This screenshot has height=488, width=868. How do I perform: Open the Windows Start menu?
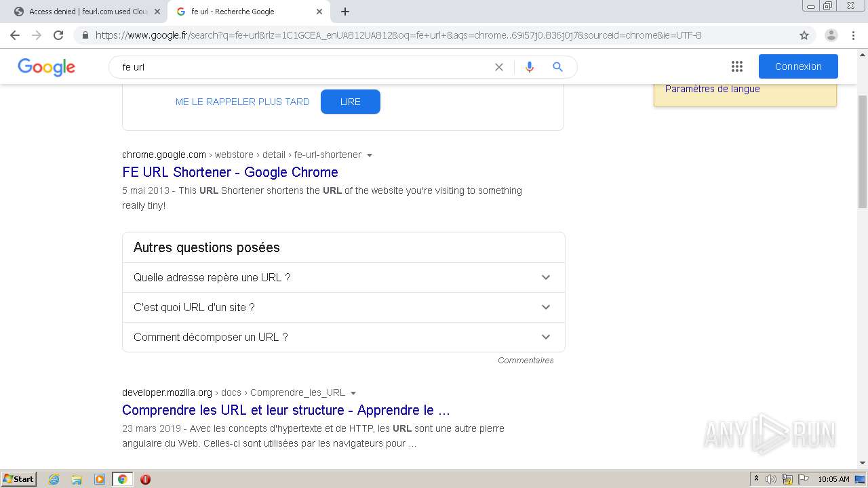tap(19, 479)
